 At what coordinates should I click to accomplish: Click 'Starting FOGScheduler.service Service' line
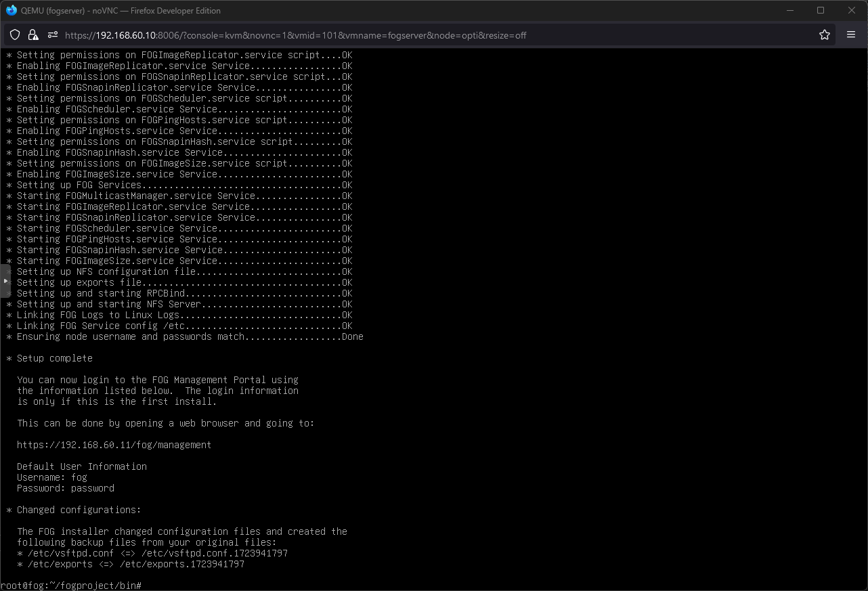pos(179,228)
